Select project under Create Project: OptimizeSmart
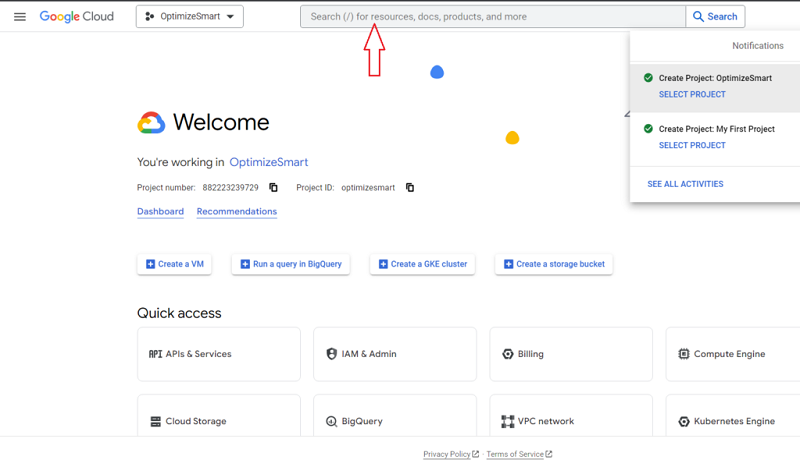 pos(692,94)
